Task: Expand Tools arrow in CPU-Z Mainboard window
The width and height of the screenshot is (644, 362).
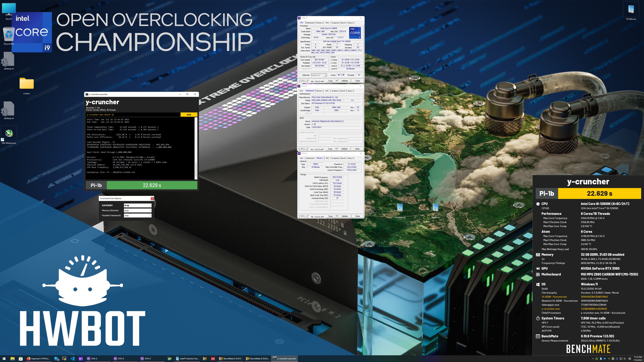Action: coord(336,149)
